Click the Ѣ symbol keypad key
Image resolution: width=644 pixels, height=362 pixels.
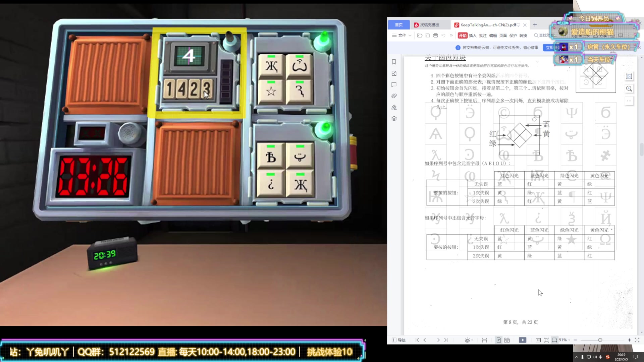[x=271, y=156]
